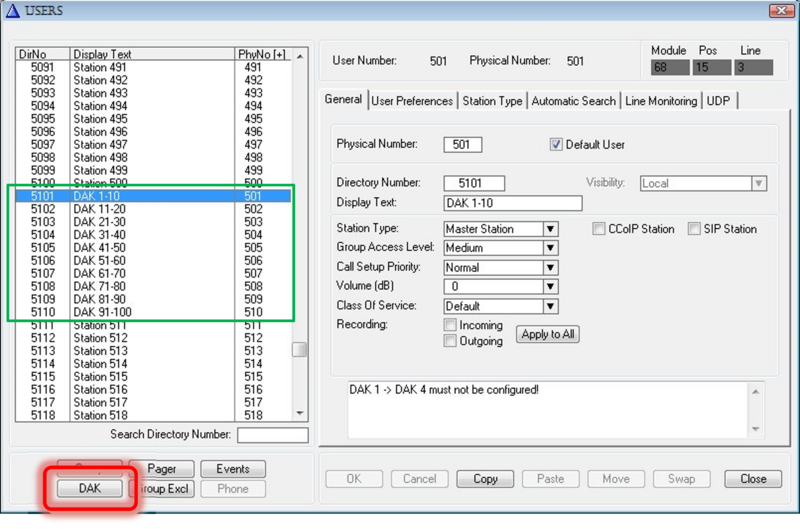This screenshot has width=800, height=529.
Task: Click the DAK button
Action: 90,489
